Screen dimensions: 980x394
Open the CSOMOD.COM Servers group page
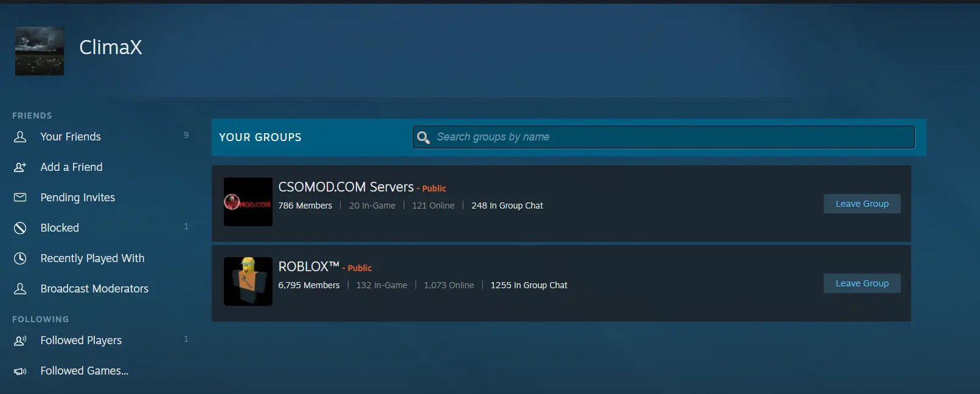tap(346, 187)
